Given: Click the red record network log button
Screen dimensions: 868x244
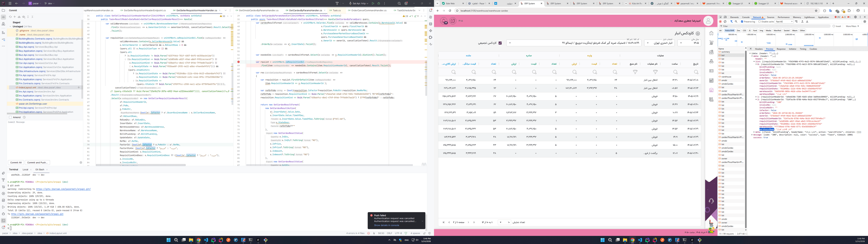Looking at the screenshot, I should (720, 21).
